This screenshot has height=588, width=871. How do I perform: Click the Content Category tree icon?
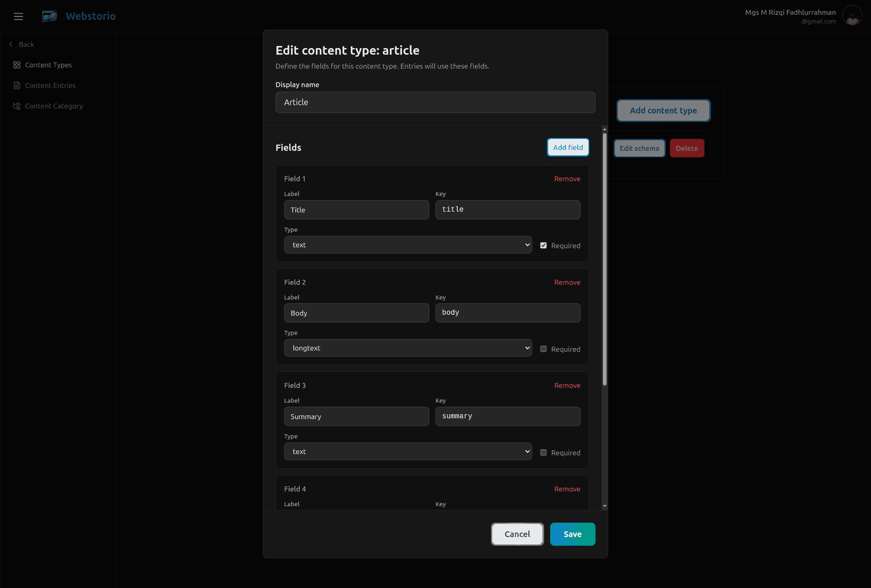point(17,106)
